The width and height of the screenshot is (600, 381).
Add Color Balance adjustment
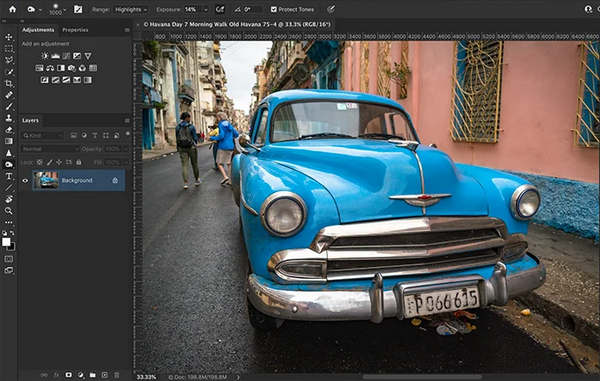tap(50, 68)
